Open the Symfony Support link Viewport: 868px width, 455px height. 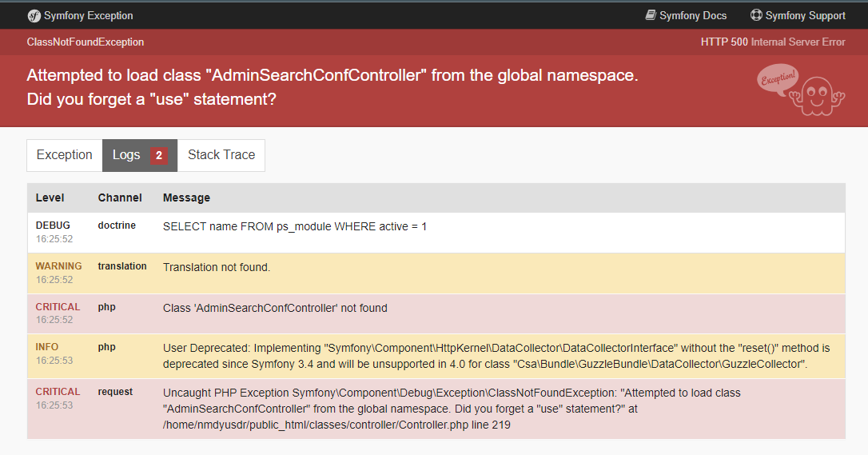[x=798, y=15]
